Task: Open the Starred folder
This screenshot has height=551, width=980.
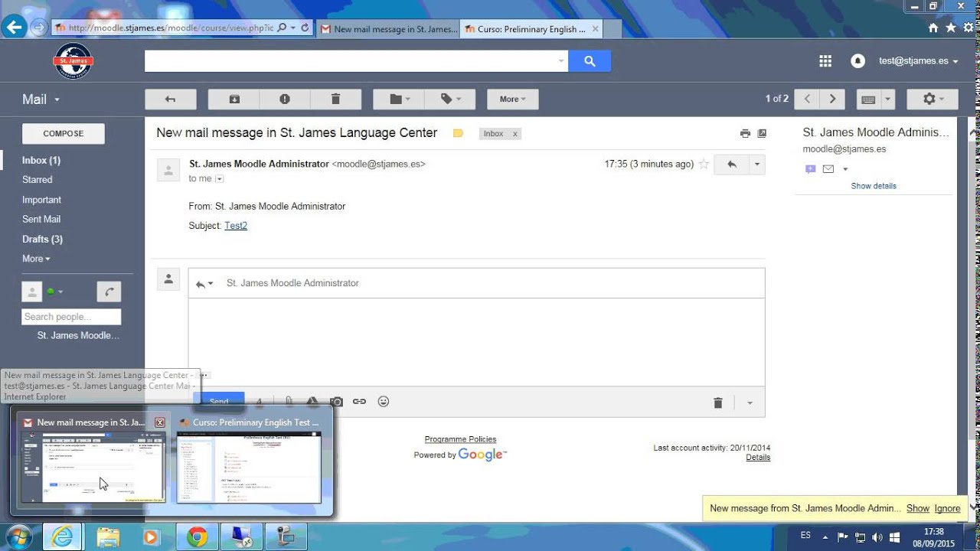Action: (38, 180)
